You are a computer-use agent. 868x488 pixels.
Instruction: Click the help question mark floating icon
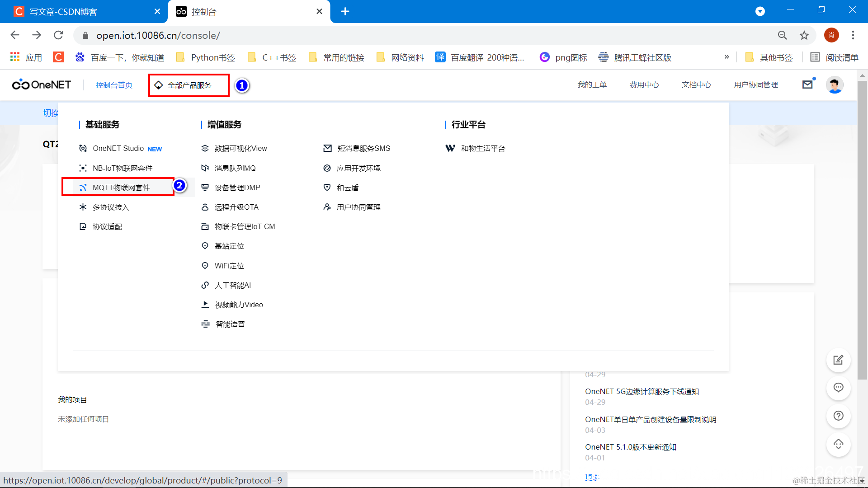coord(838,416)
